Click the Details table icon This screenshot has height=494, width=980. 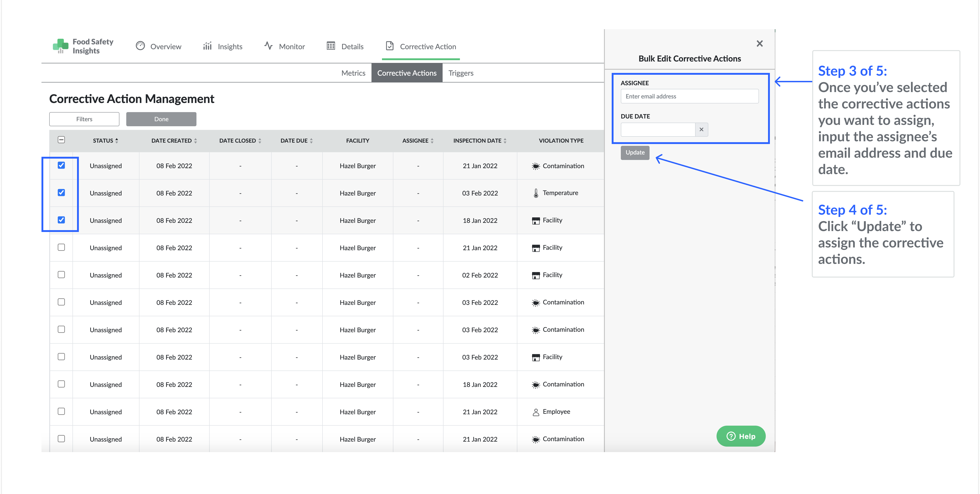(331, 46)
